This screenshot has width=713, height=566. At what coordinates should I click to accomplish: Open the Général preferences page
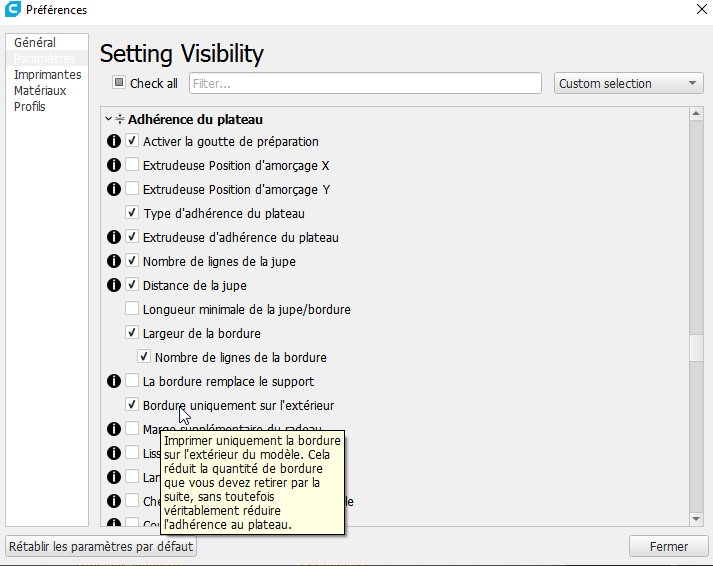click(35, 43)
